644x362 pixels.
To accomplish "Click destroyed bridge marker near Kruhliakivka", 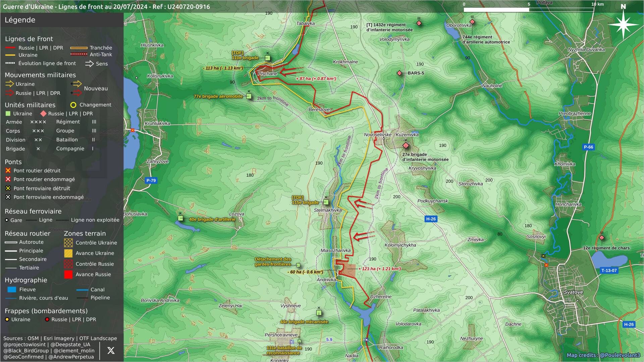I will (x=133, y=130).
